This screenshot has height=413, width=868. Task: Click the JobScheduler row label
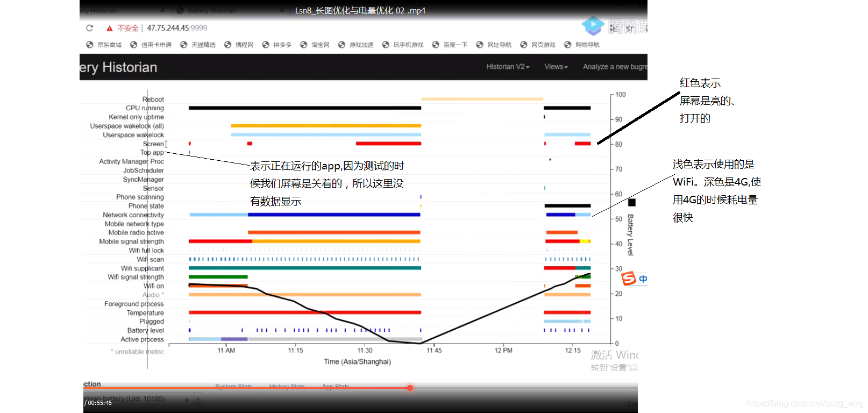(144, 170)
